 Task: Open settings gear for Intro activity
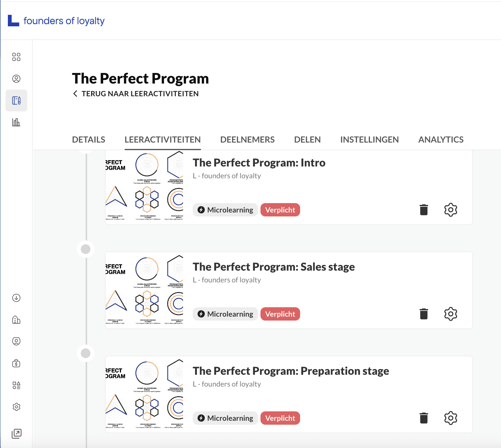coord(450,210)
